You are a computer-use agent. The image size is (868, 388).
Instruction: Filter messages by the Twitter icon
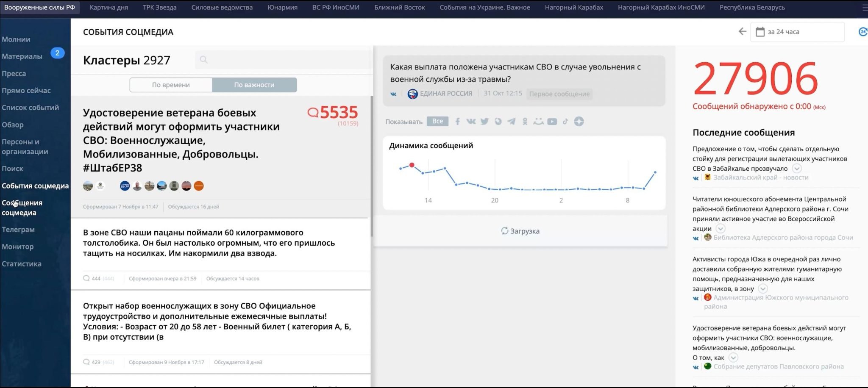tap(484, 122)
